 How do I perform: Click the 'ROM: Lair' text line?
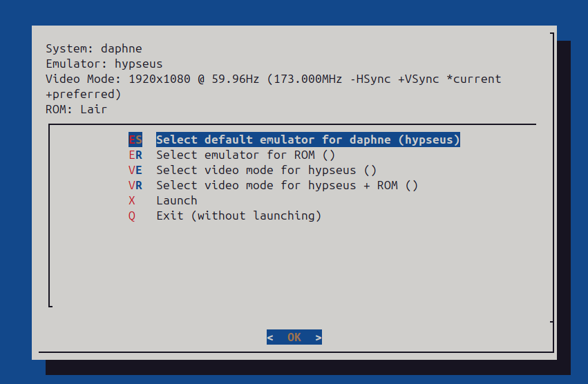tap(77, 109)
